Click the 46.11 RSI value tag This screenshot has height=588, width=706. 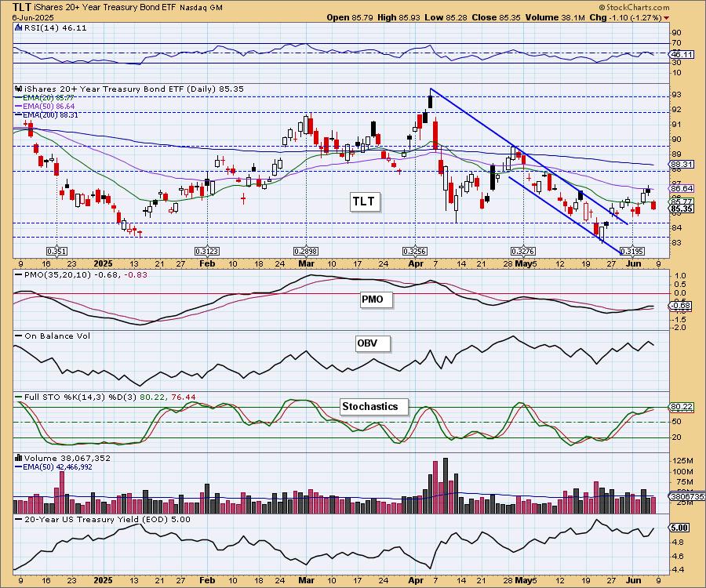(682, 54)
